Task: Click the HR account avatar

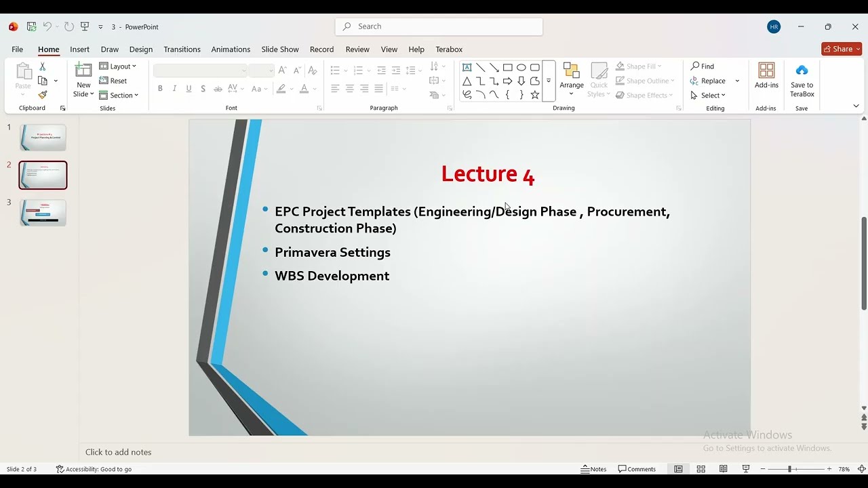Action: (774, 27)
